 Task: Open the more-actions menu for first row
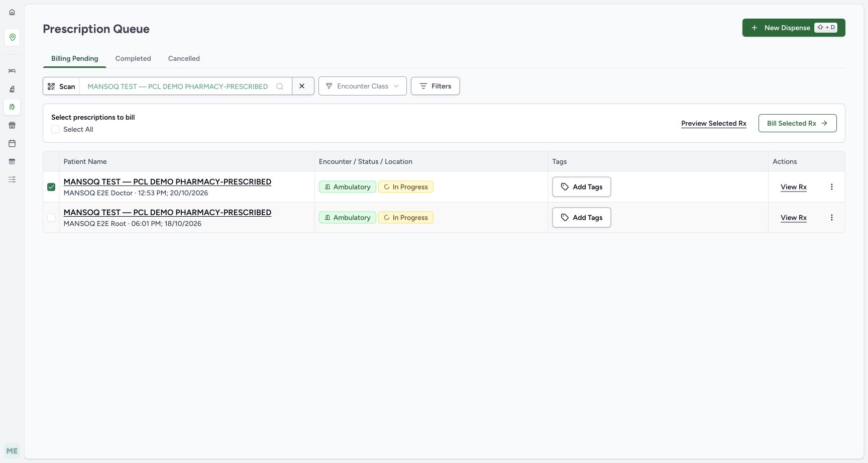point(832,187)
